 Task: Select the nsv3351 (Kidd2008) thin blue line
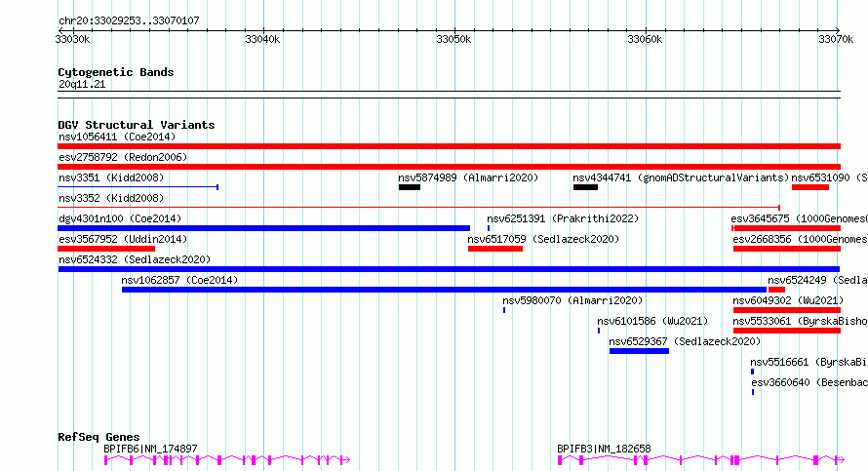[x=138, y=187]
